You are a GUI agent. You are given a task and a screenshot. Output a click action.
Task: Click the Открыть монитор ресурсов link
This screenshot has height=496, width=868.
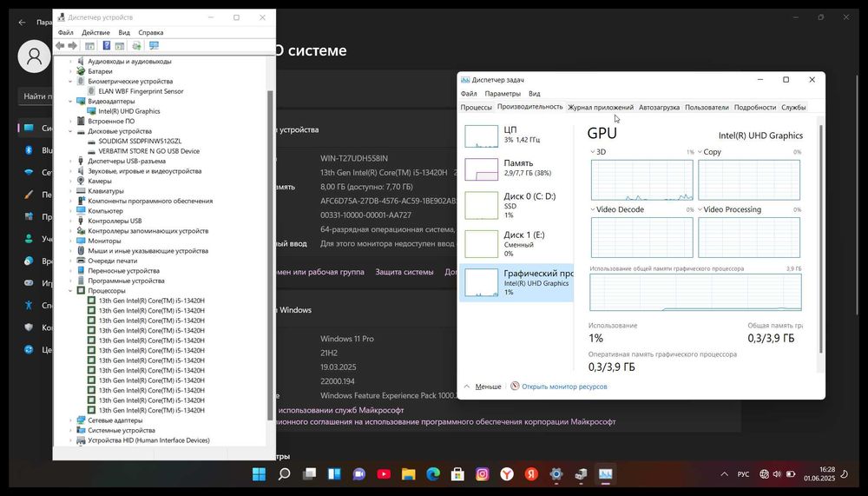[x=564, y=387]
